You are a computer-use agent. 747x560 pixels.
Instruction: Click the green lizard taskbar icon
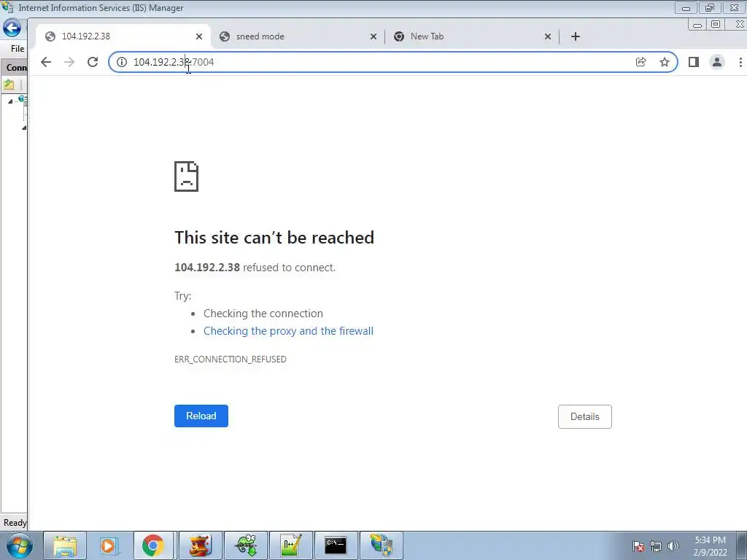point(246,545)
